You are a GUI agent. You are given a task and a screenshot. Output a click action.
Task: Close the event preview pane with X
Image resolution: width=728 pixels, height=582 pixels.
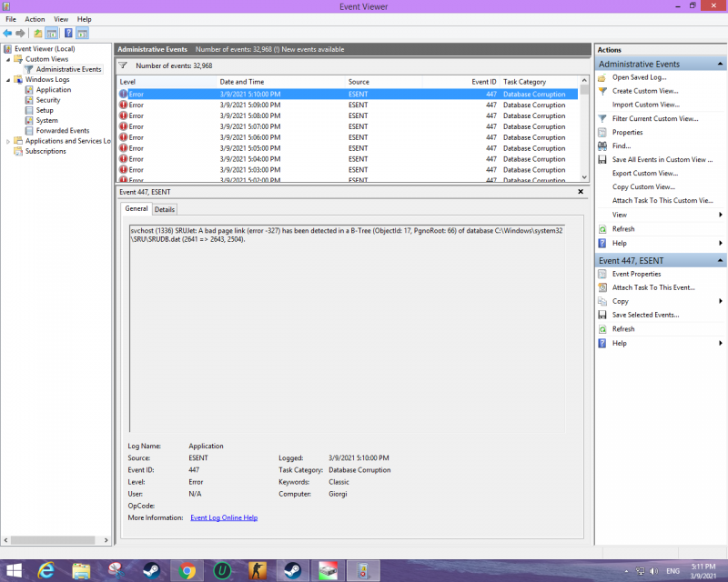point(581,192)
